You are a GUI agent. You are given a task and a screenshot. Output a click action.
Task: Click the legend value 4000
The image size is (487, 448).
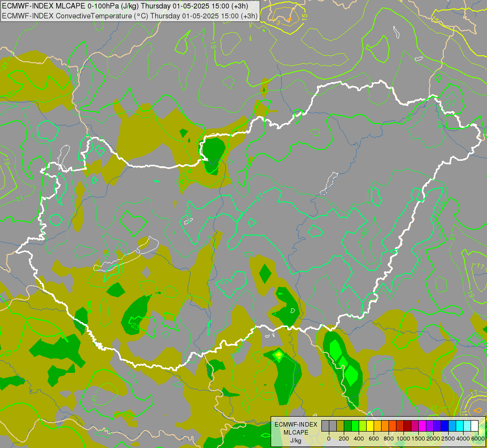click(463, 439)
